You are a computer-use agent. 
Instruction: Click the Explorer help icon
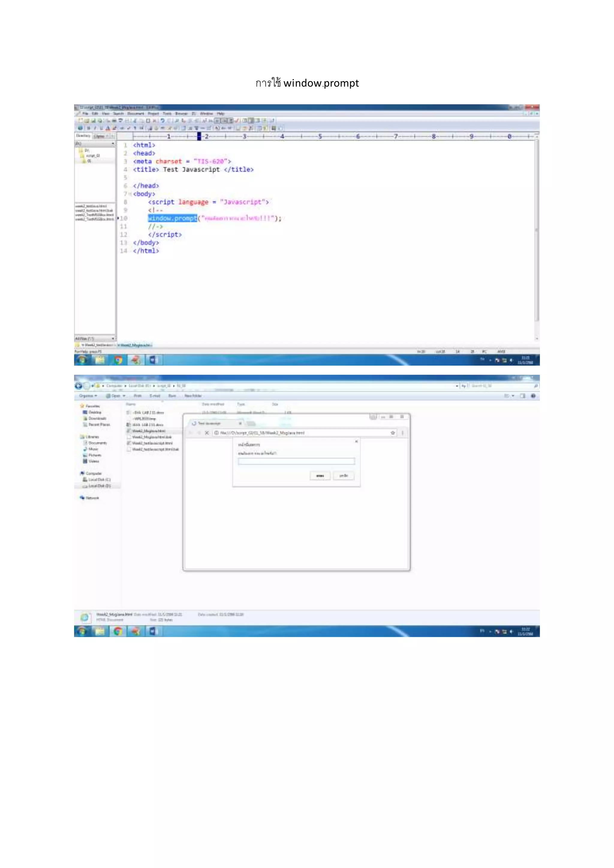coord(533,396)
